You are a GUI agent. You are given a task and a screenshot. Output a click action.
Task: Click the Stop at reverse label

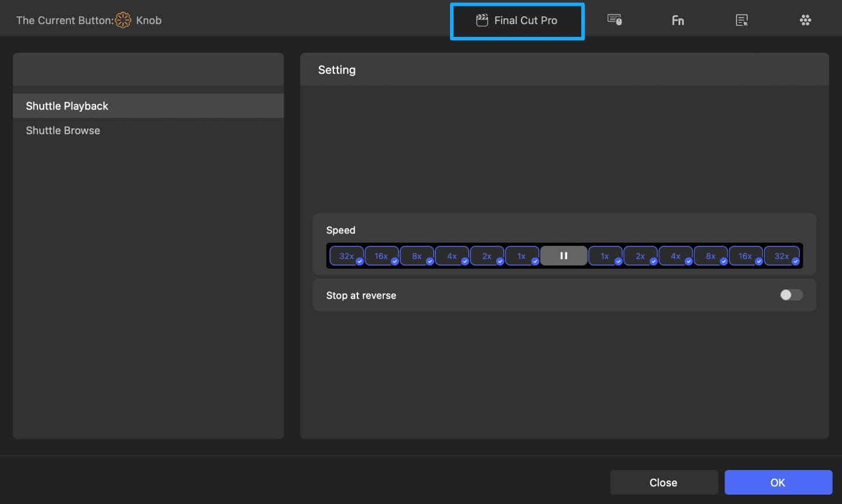(361, 296)
